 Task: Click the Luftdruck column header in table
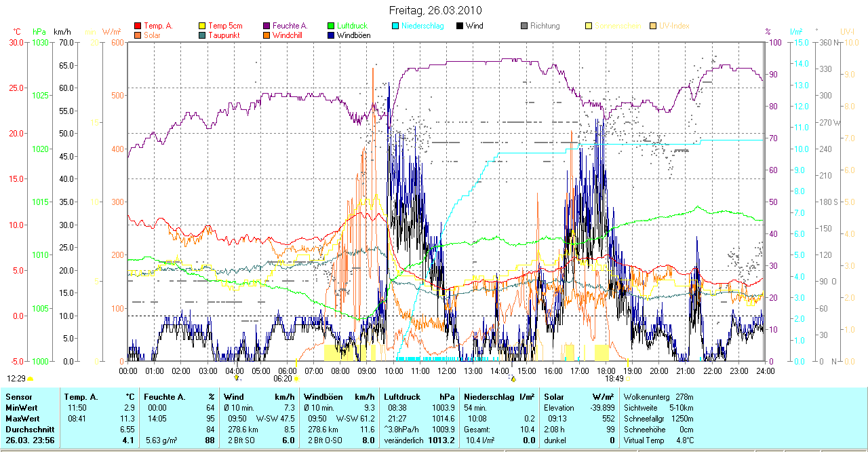tap(400, 396)
